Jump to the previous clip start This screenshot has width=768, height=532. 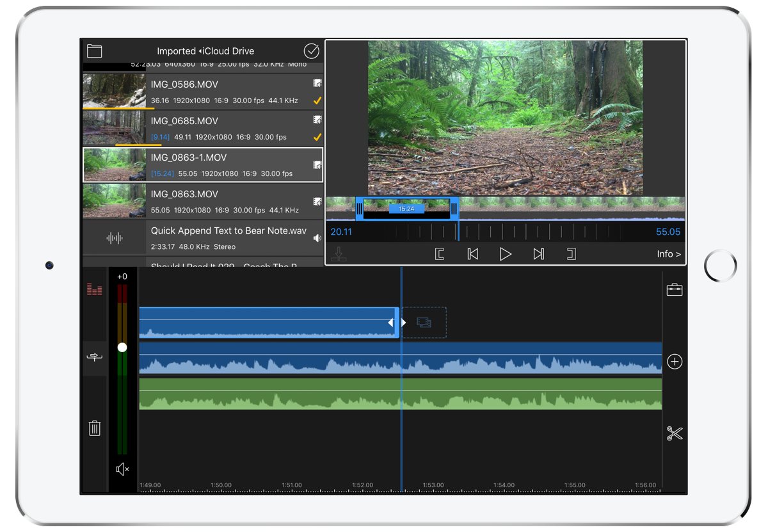tap(473, 254)
